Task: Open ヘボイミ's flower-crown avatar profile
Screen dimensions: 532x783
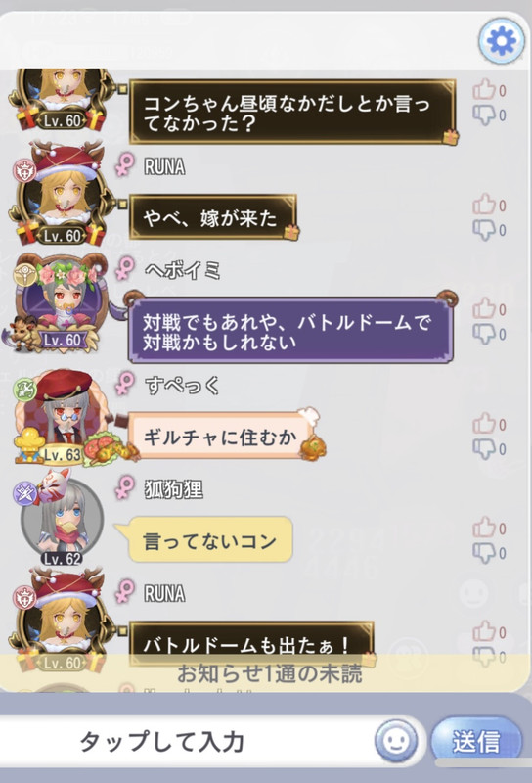Action: [x=60, y=302]
